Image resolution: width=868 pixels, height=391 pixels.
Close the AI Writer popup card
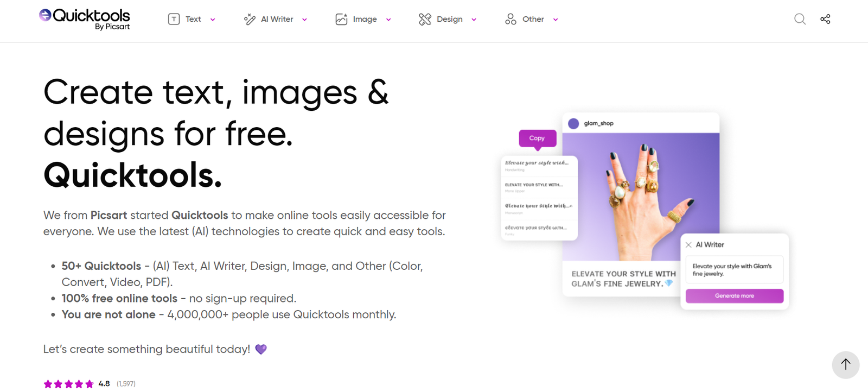click(x=688, y=245)
